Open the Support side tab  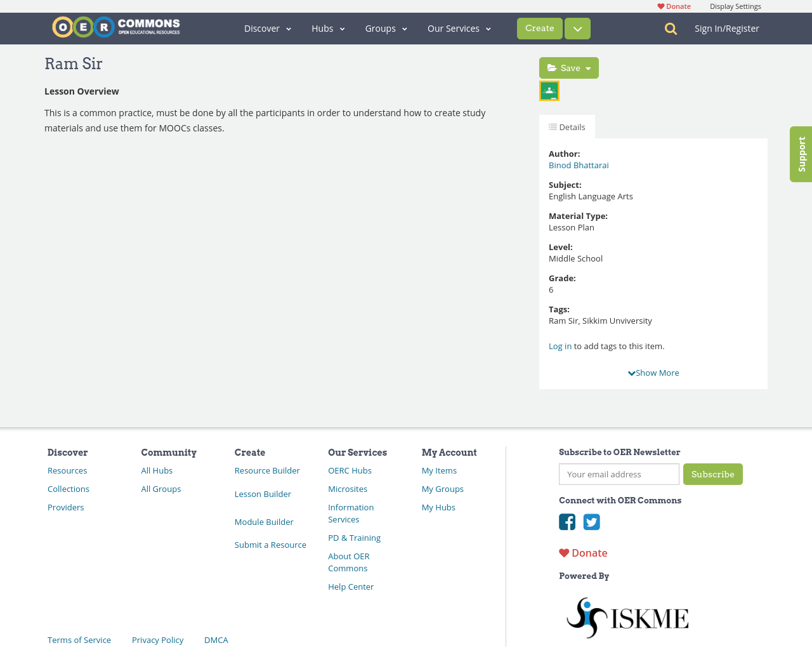801,154
